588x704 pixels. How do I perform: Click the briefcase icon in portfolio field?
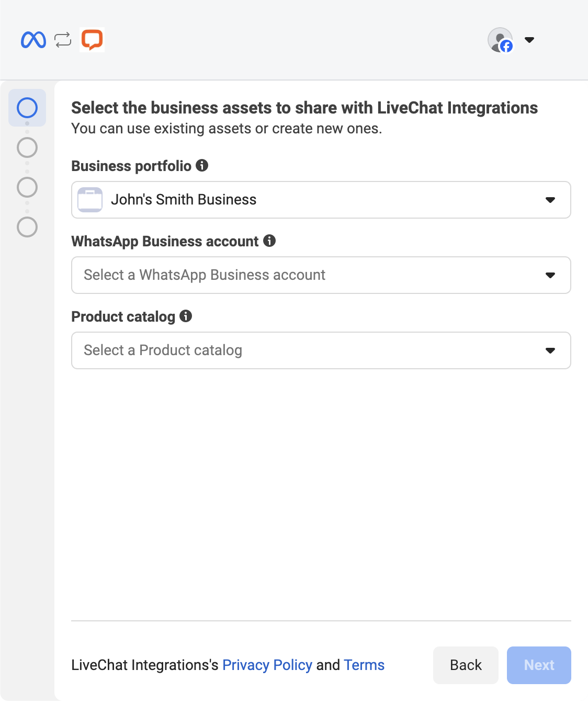[90, 200]
